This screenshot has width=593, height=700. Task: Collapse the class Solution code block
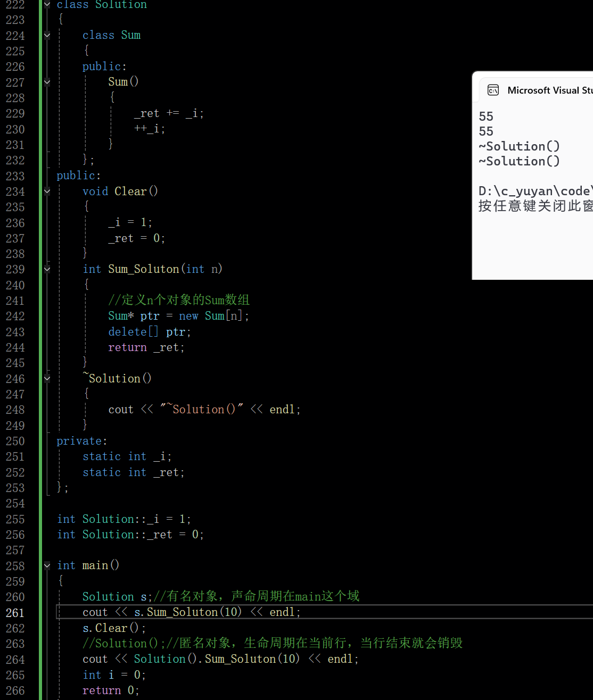pyautogui.click(x=47, y=4)
